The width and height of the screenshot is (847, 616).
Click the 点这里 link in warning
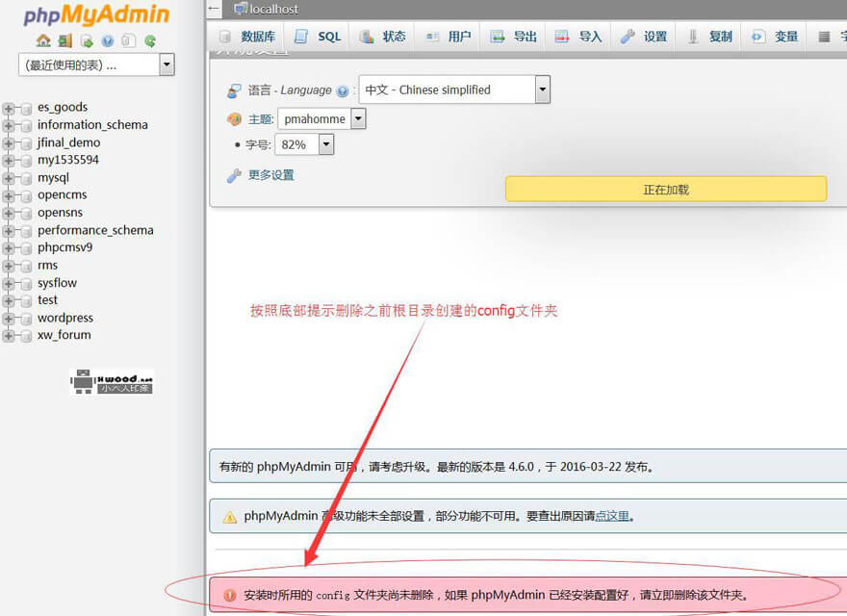(612, 516)
